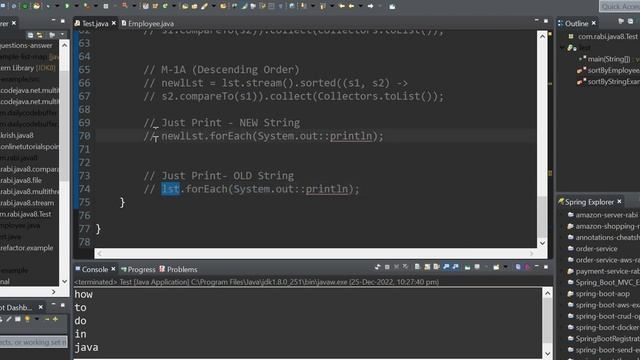The image size is (640, 360).
Task: Click the Console scrollbar up arrow
Action: (547, 293)
